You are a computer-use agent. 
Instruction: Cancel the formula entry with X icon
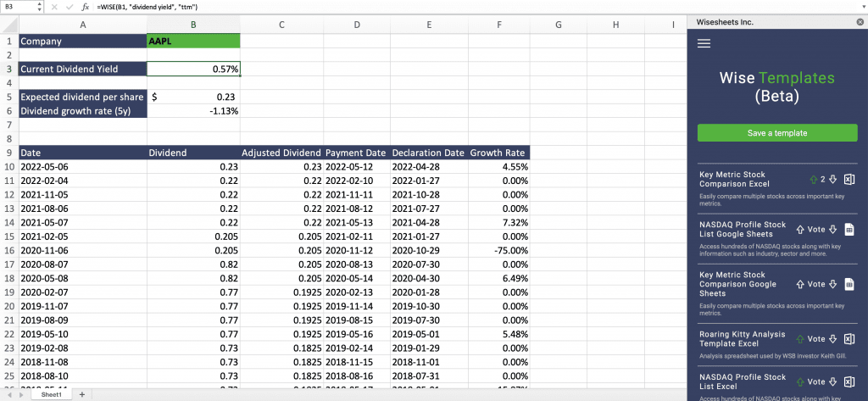point(53,7)
